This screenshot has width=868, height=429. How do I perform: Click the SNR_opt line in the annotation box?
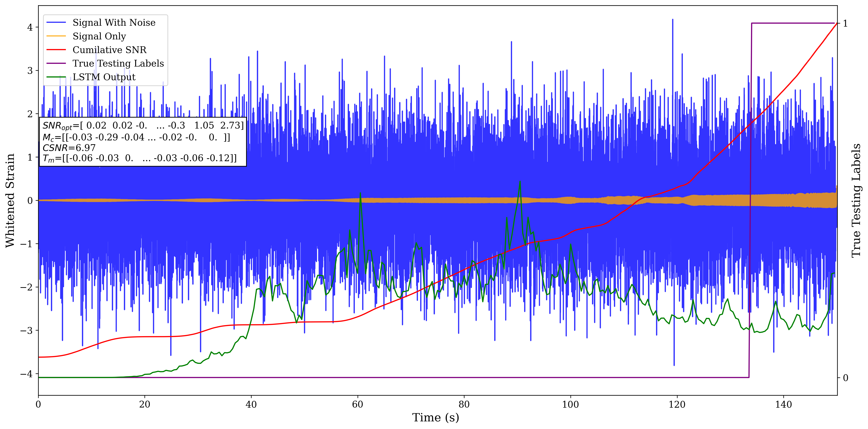click(143, 126)
